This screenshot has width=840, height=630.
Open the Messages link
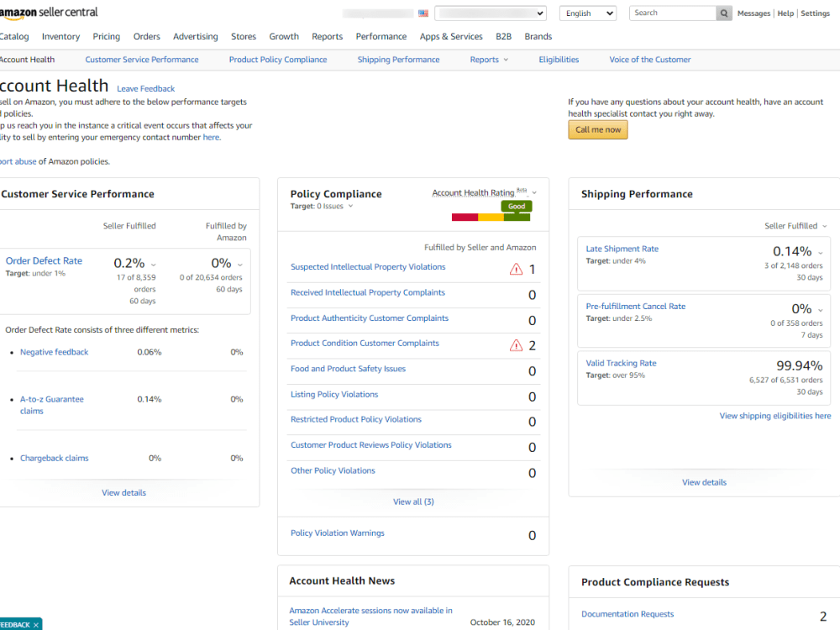click(753, 13)
